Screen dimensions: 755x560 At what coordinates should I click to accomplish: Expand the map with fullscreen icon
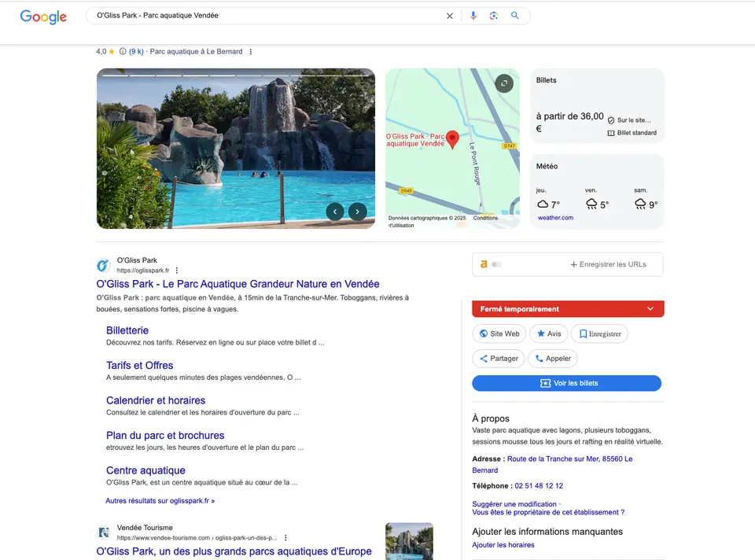(x=504, y=83)
